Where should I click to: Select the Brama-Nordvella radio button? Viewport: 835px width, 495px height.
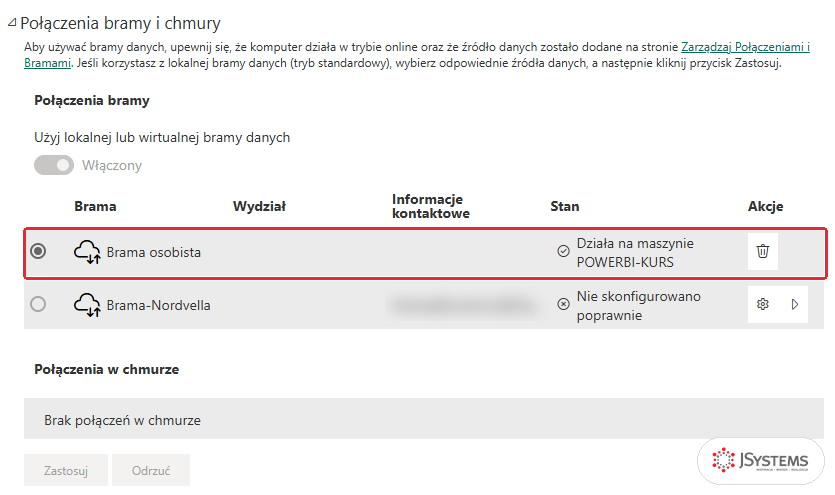click(x=38, y=304)
